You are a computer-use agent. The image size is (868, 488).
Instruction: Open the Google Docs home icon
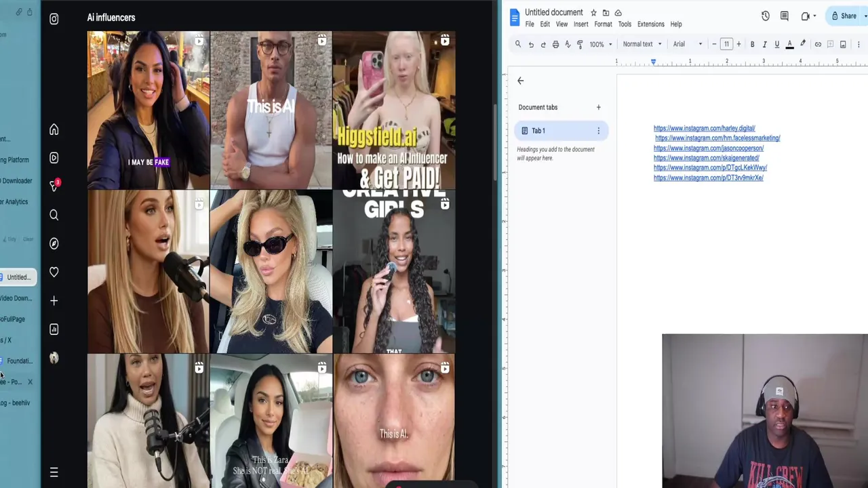coord(515,18)
